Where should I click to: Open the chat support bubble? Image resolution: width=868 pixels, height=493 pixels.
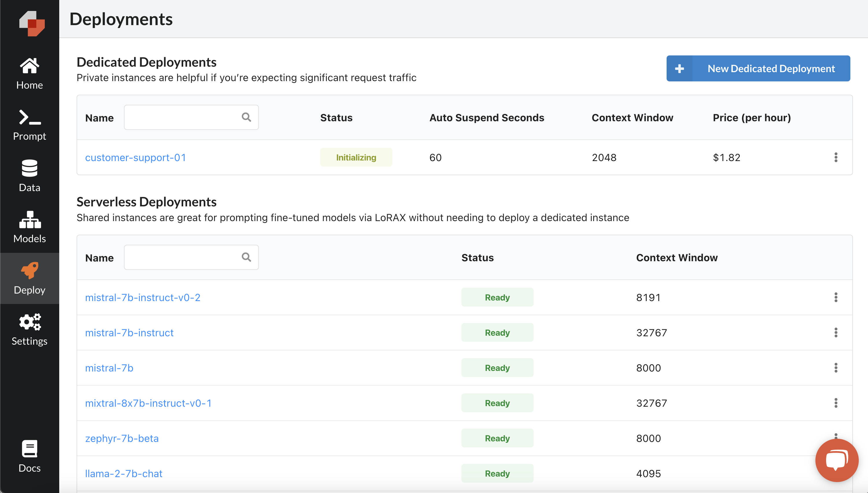tap(836, 460)
